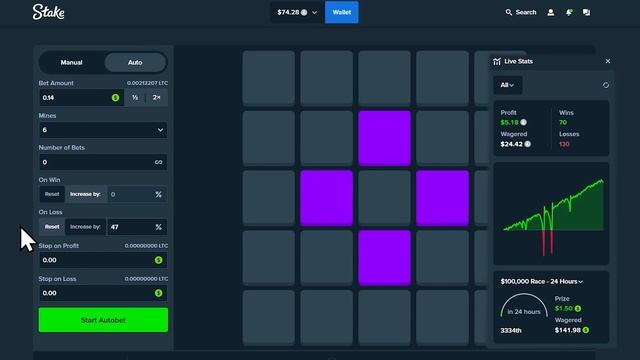Click the In 24 hours race progress arc
Image resolution: width=640 pixels, height=360 pixels.
(x=524, y=305)
